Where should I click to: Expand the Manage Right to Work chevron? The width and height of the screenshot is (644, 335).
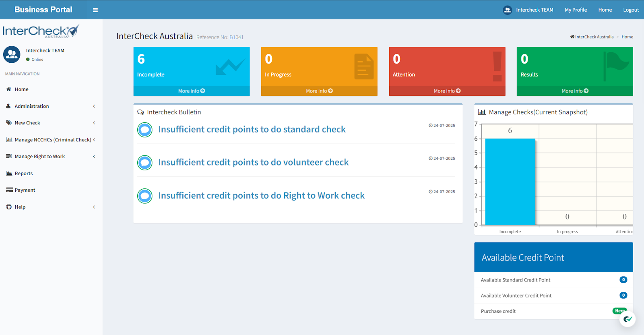94,156
